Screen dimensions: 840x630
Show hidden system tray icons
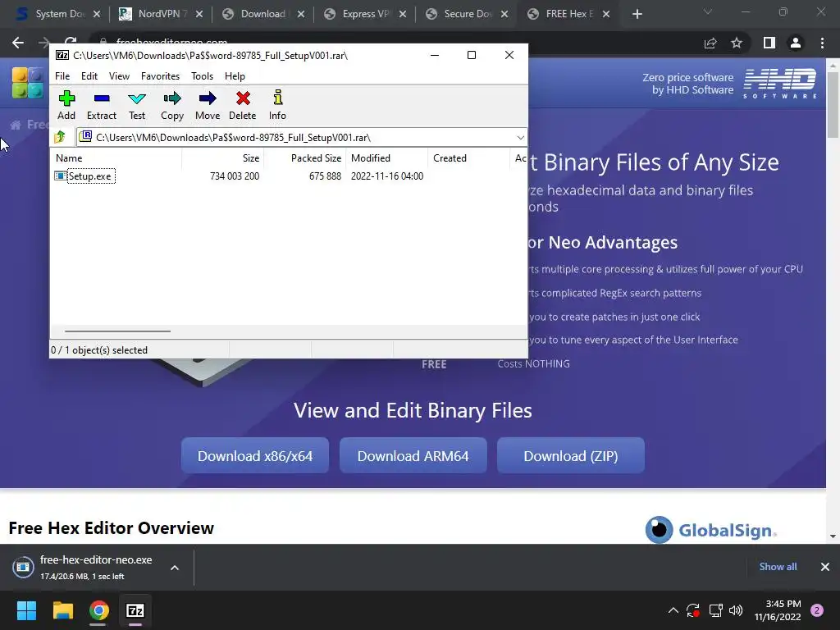point(673,610)
